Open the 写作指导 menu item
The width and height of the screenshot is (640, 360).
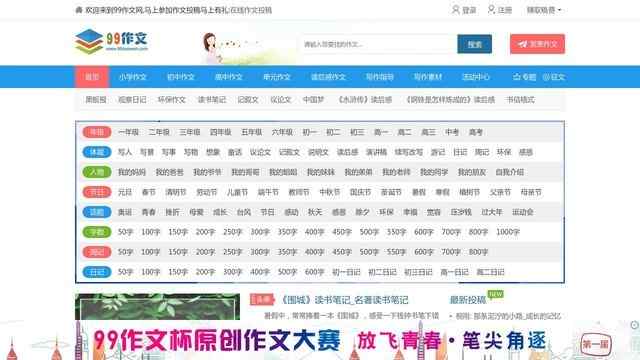click(x=380, y=77)
